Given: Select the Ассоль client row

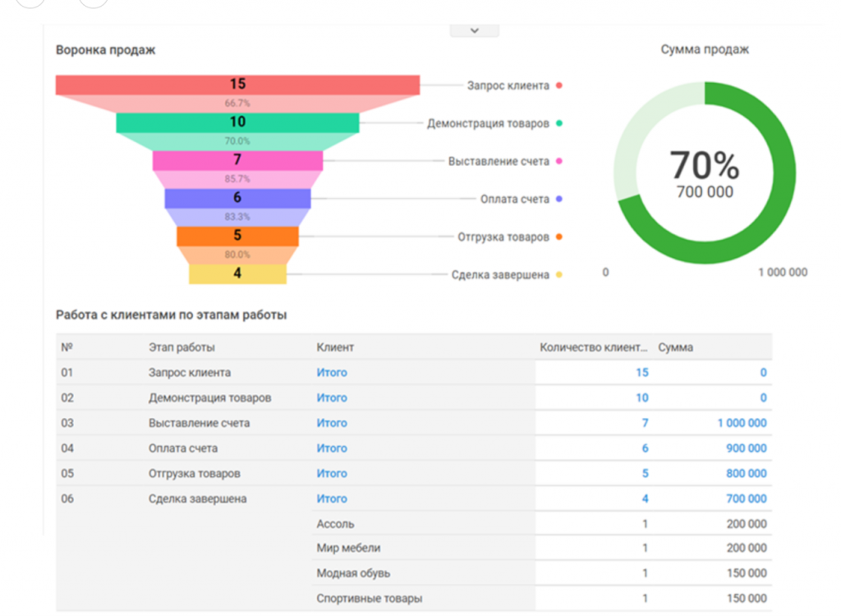Looking at the screenshot, I should [x=542, y=524].
